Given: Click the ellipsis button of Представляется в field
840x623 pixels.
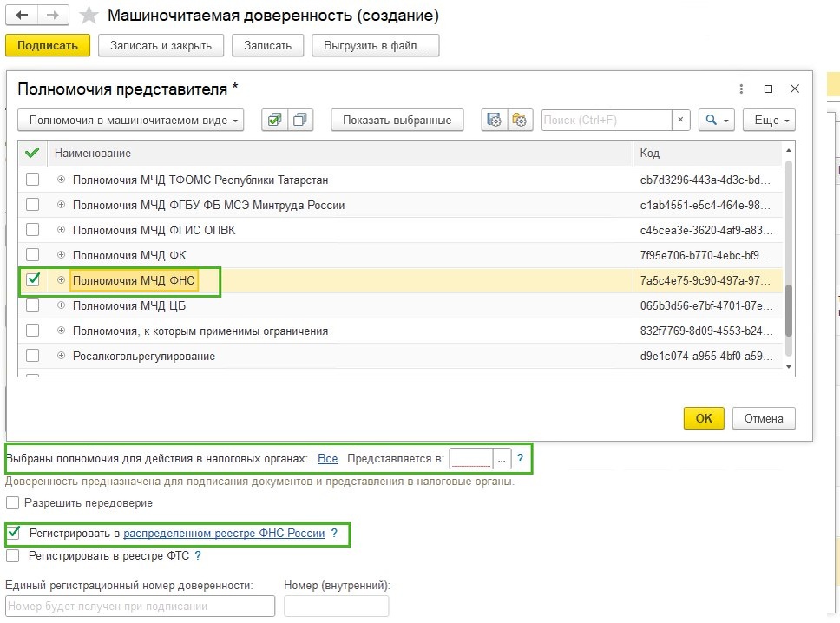Looking at the screenshot, I should 502,459.
